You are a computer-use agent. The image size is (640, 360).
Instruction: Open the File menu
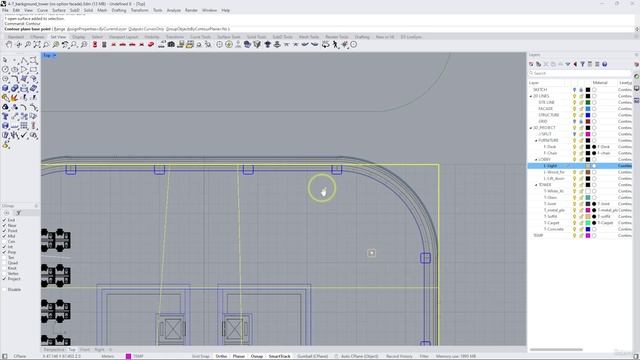click(x=5, y=10)
